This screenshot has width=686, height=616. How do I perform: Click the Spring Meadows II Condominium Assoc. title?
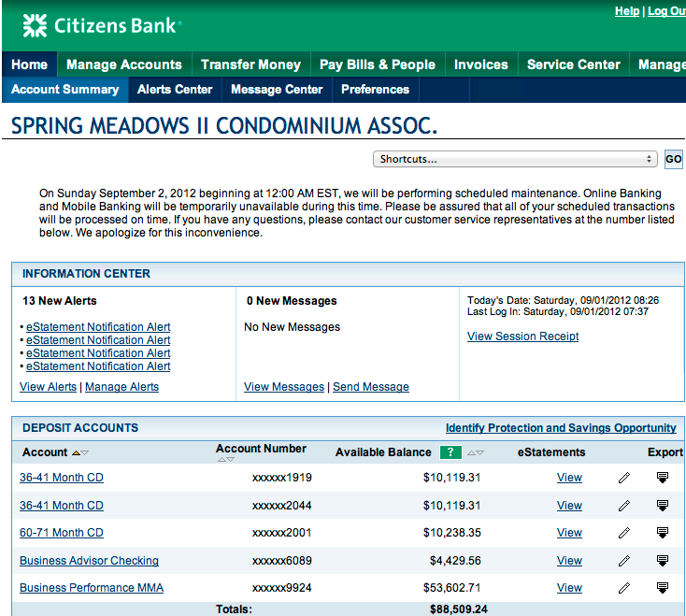pos(224,126)
